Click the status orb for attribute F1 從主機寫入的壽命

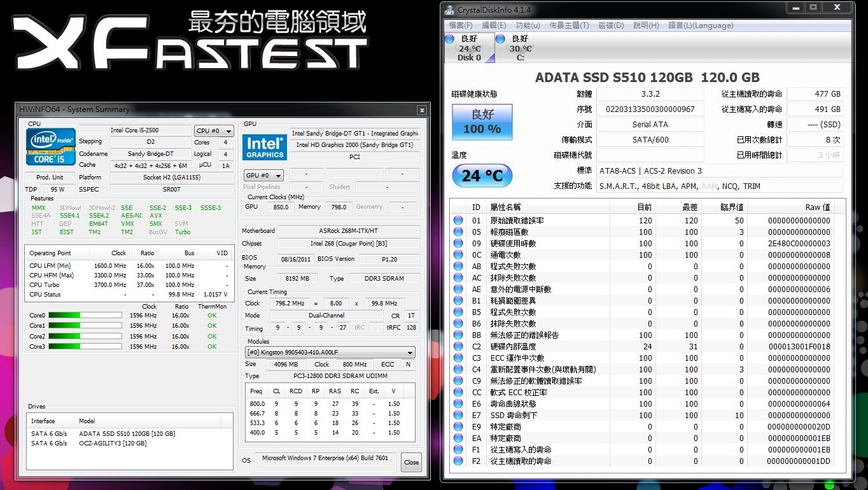tap(458, 450)
